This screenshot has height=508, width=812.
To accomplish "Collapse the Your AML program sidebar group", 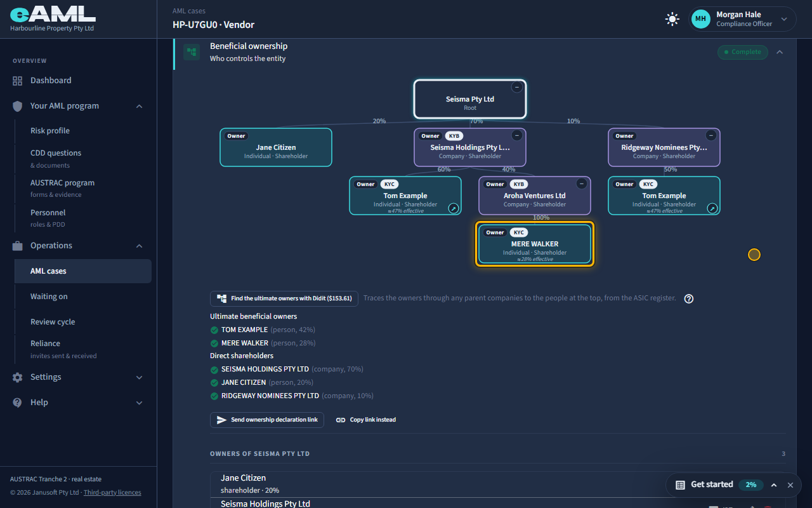I will (140, 106).
